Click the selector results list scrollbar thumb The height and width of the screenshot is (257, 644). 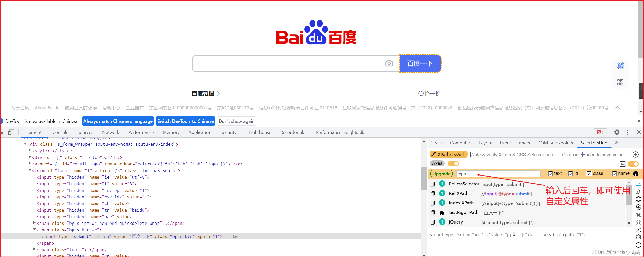[x=629, y=195]
